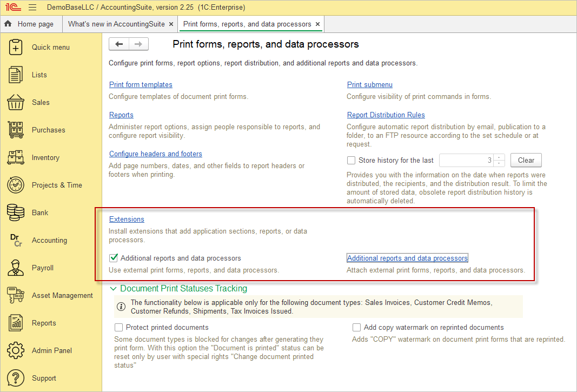Screen dimensions: 577x392
Task: Click the history period number field
Action: tap(466, 160)
